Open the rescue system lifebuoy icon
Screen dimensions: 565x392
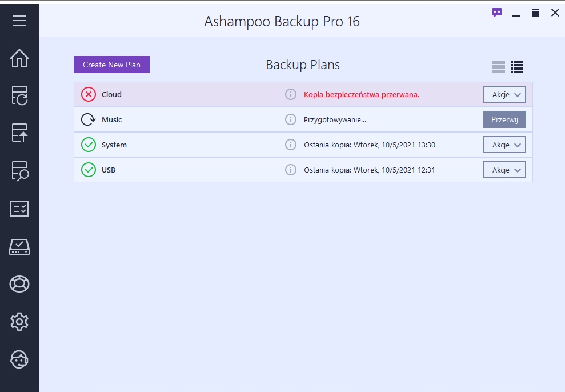coord(19,284)
